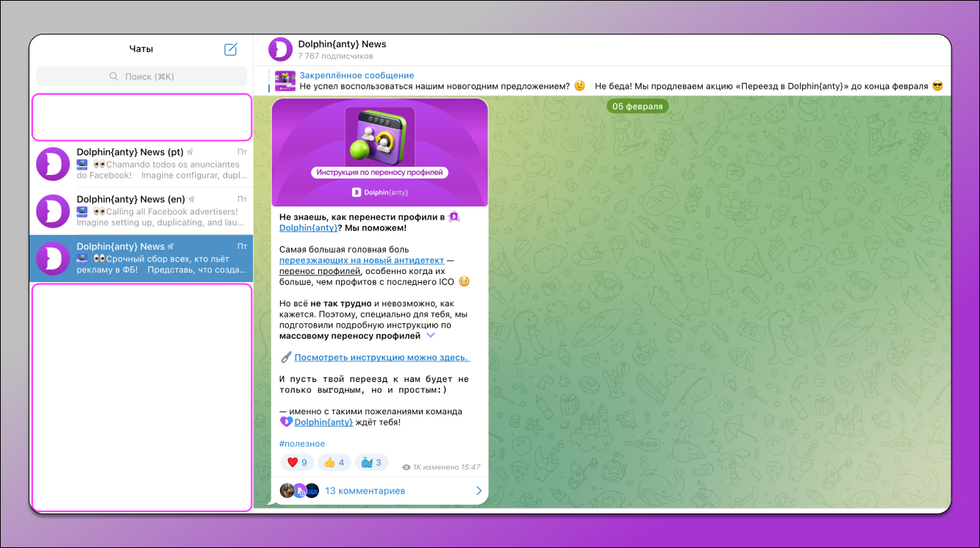
Task: Toggle the thumbs-up reaction on the post
Action: point(334,462)
